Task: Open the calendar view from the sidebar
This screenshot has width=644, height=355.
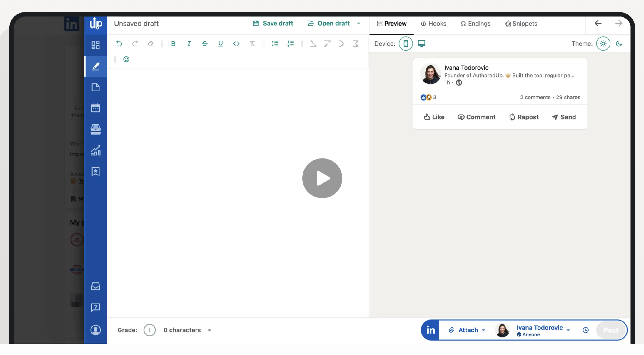Action: 96,108
